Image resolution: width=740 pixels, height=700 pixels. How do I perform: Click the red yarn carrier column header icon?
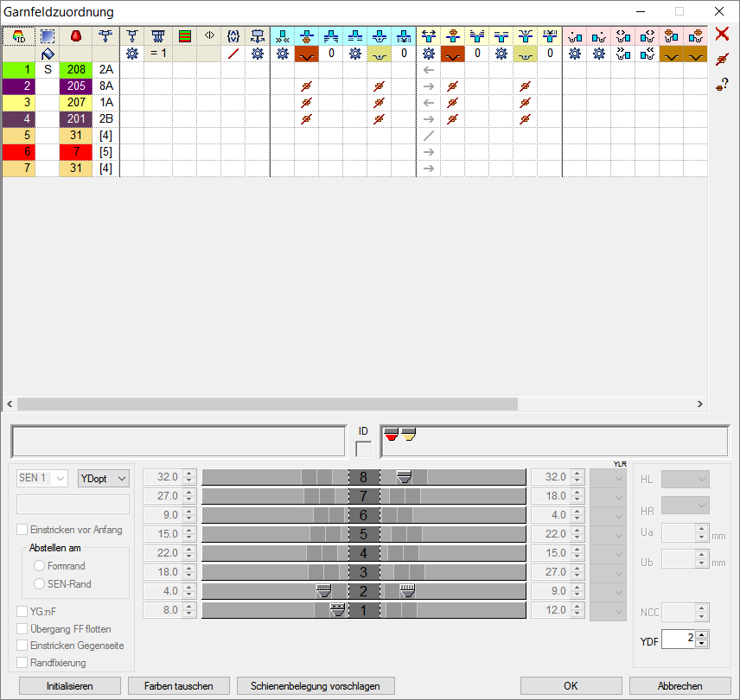click(x=75, y=36)
